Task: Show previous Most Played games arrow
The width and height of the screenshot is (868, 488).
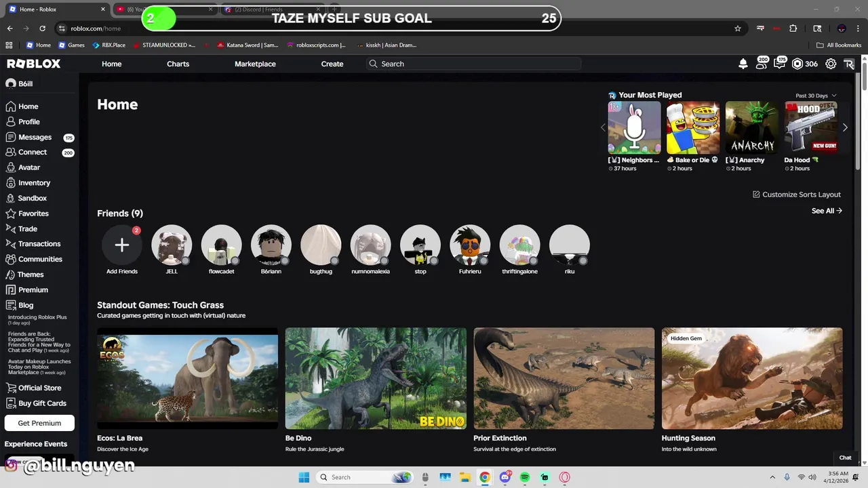Action: (603, 127)
